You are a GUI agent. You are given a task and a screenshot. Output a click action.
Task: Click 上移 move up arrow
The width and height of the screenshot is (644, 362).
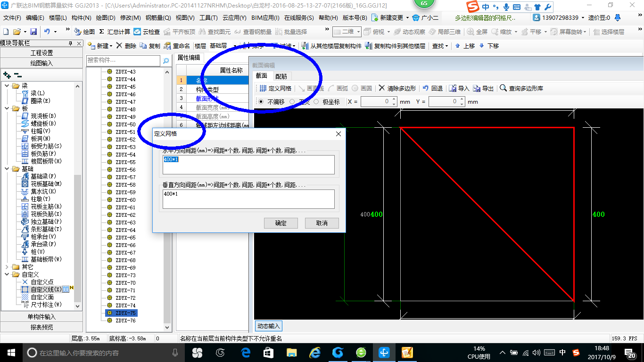pos(465,46)
